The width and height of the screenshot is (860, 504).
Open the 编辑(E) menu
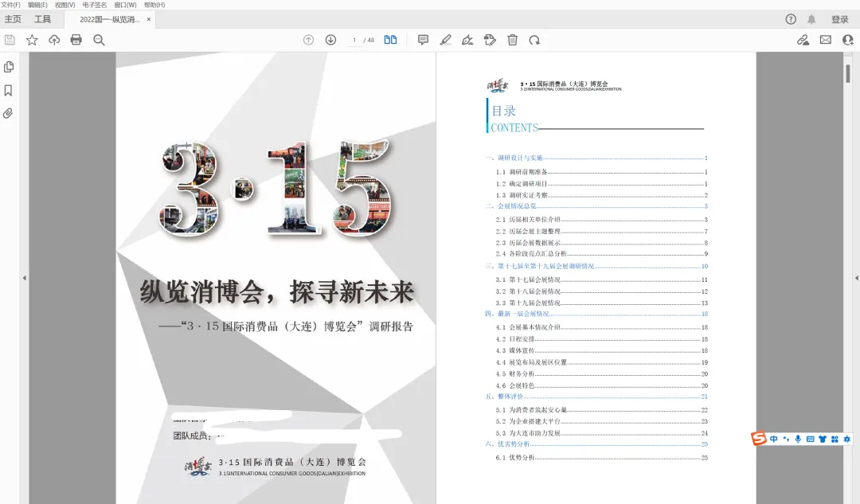[37, 5]
